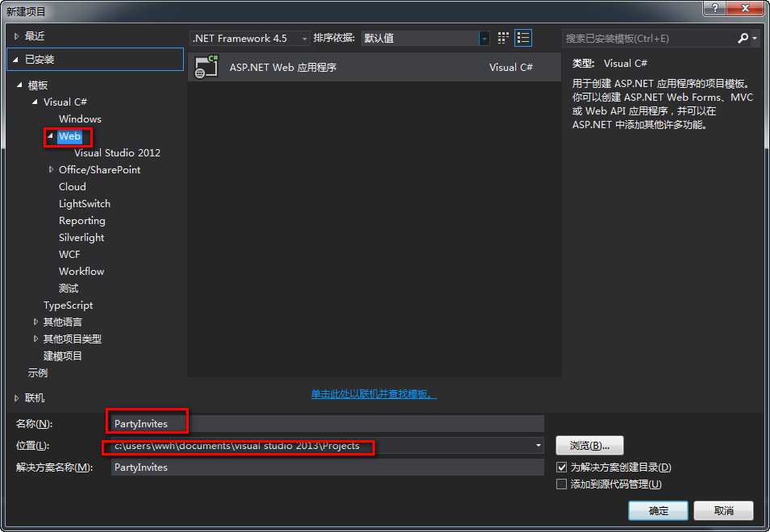Open the help question mark button
The height and width of the screenshot is (532, 770).
click(x=715, y=8)
